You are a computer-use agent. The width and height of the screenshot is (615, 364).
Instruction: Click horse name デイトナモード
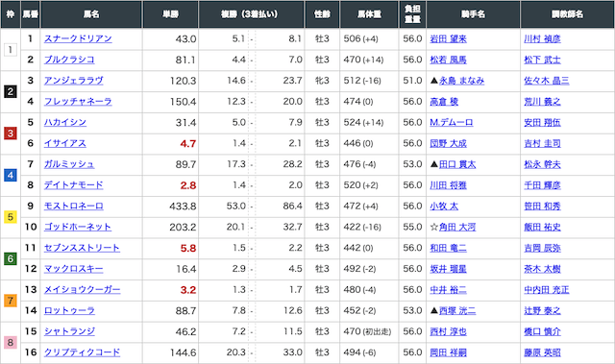point(74,185)
